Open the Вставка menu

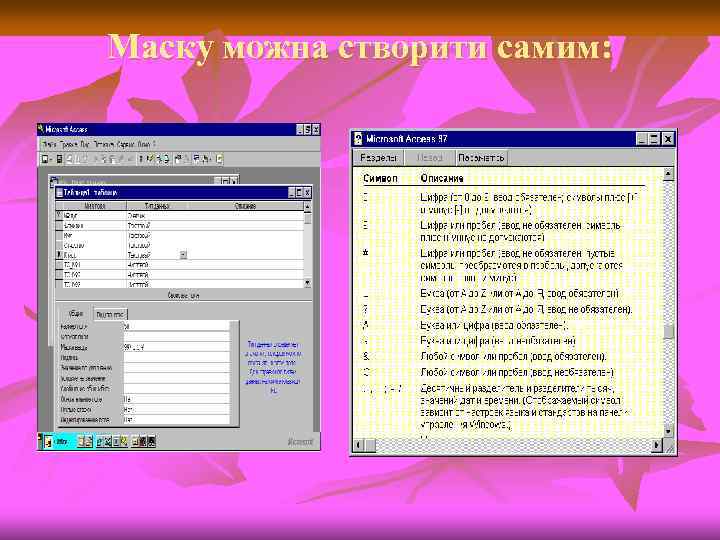point(104,144)
